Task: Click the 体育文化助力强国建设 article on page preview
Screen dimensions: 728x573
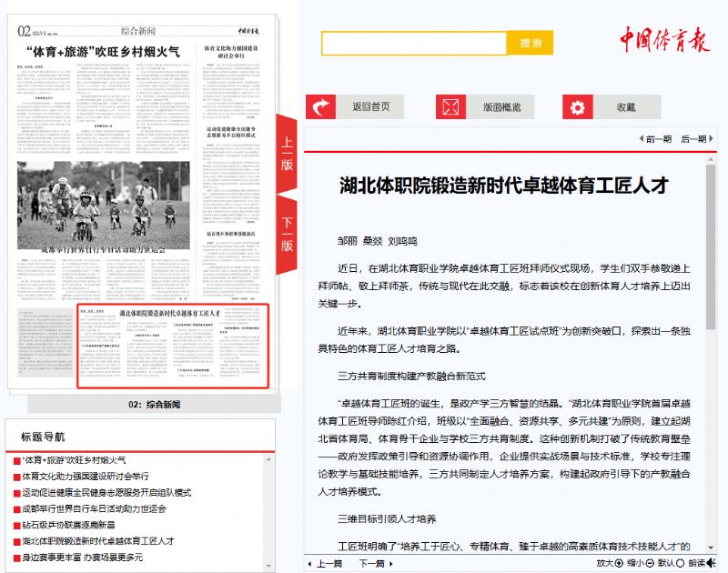Action: 231,84
